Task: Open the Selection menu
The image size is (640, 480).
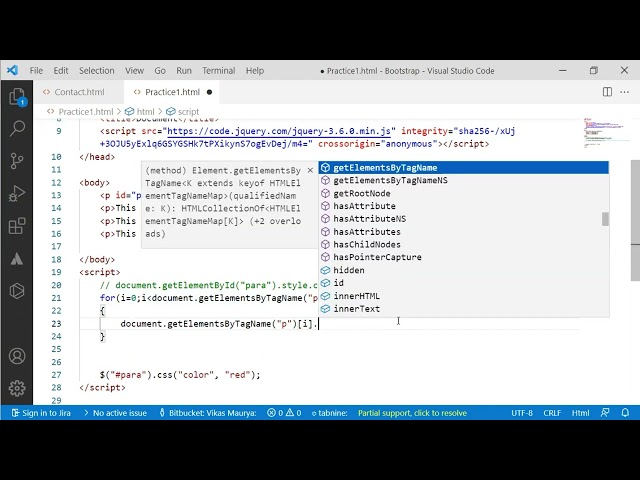Action: [97, 71]
